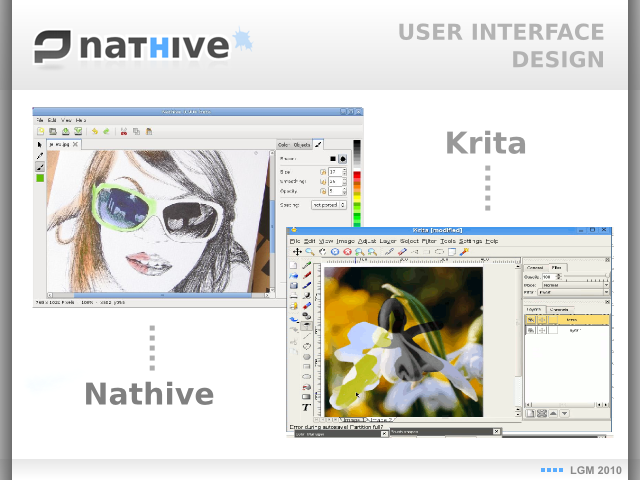
Task: Click the Print icon in Krita's toolbox
Action: tap(293, 296)
